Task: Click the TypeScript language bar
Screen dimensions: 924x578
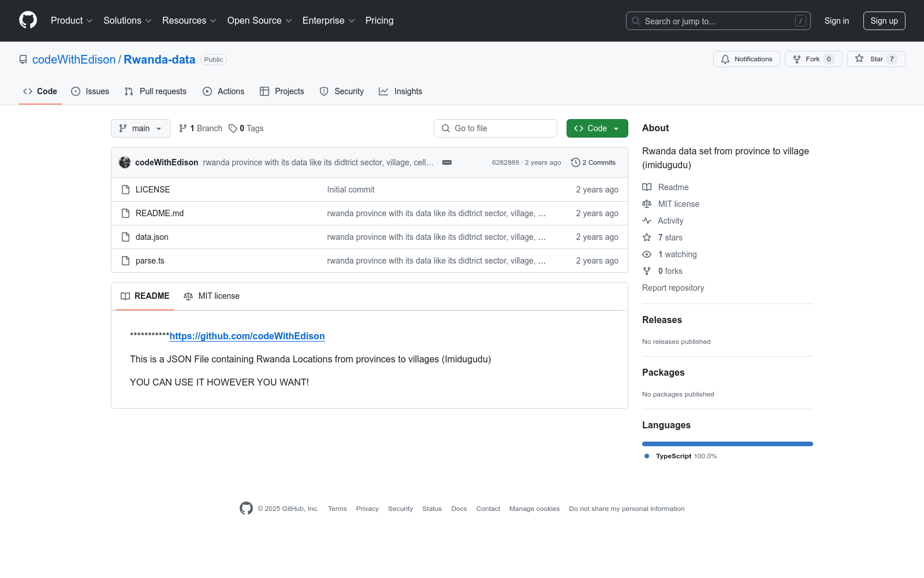Action: tap(728, 444)
